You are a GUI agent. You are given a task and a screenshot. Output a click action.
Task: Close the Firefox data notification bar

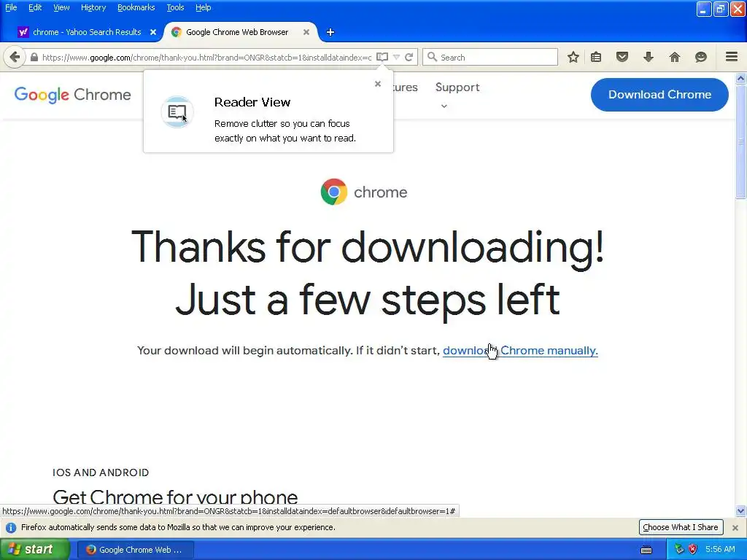coord(735,528)
